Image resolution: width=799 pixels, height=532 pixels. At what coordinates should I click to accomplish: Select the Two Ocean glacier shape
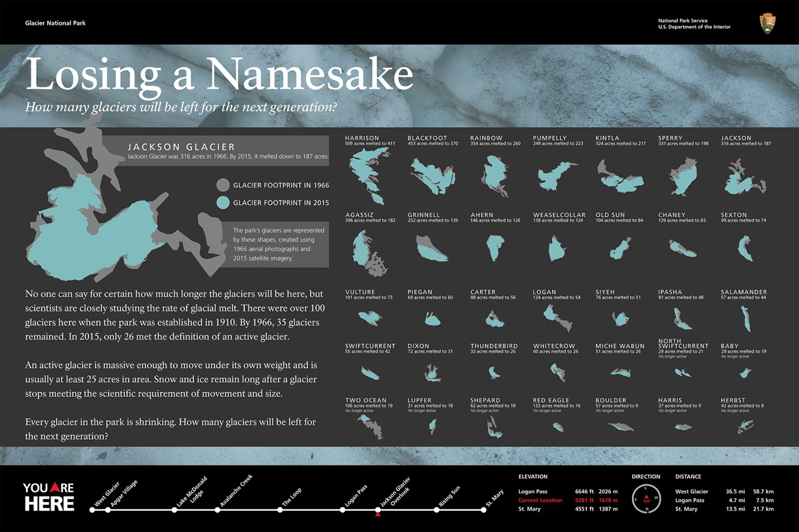370,426
